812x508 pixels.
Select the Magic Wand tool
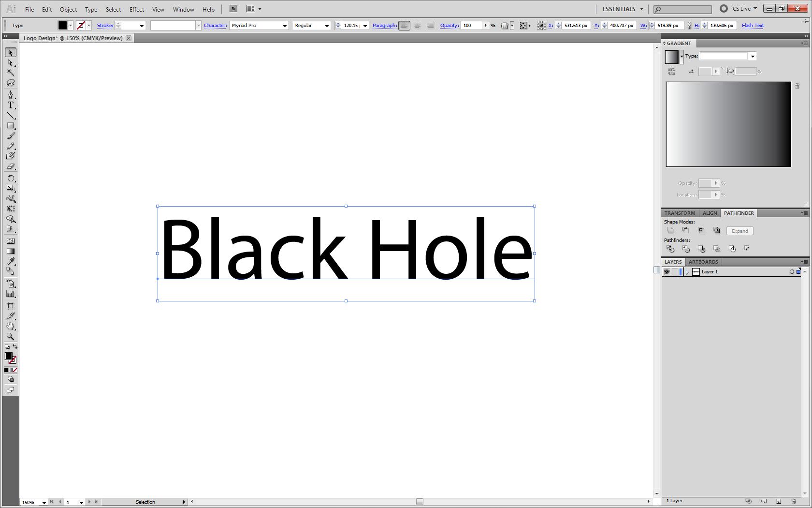pos(11,73)
